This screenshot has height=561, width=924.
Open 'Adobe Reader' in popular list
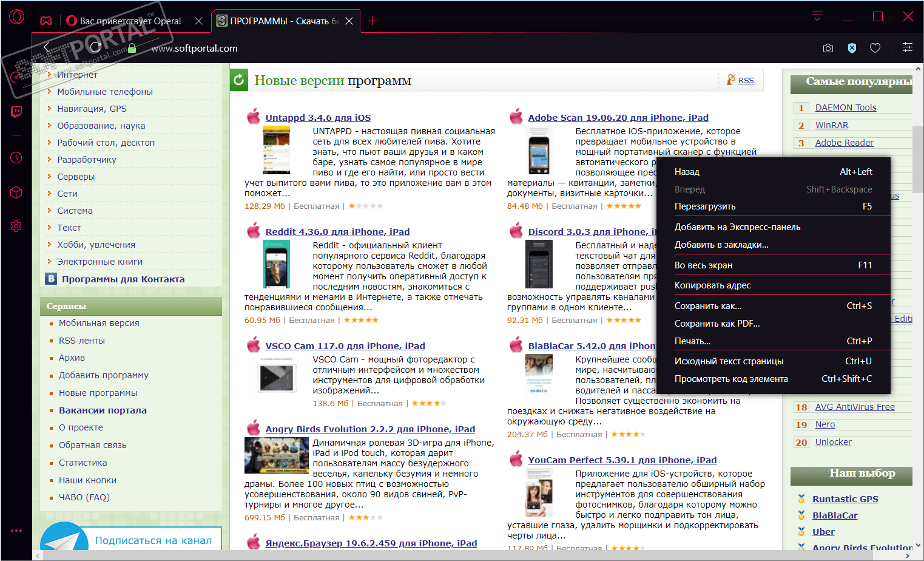point(844,143)
